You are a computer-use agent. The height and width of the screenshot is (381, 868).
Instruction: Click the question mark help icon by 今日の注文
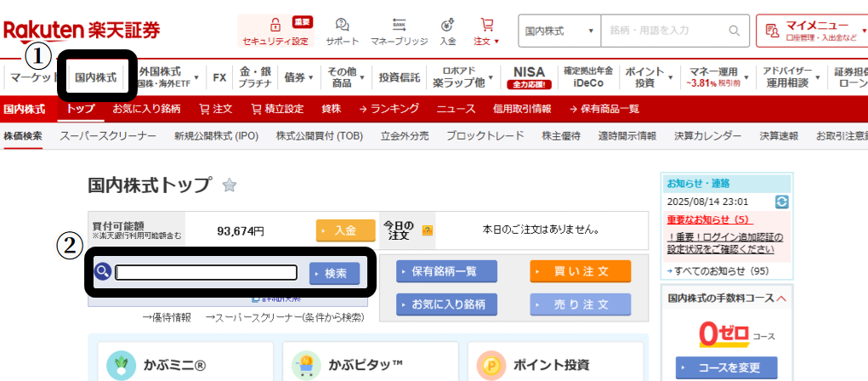(x=427, y=230)
